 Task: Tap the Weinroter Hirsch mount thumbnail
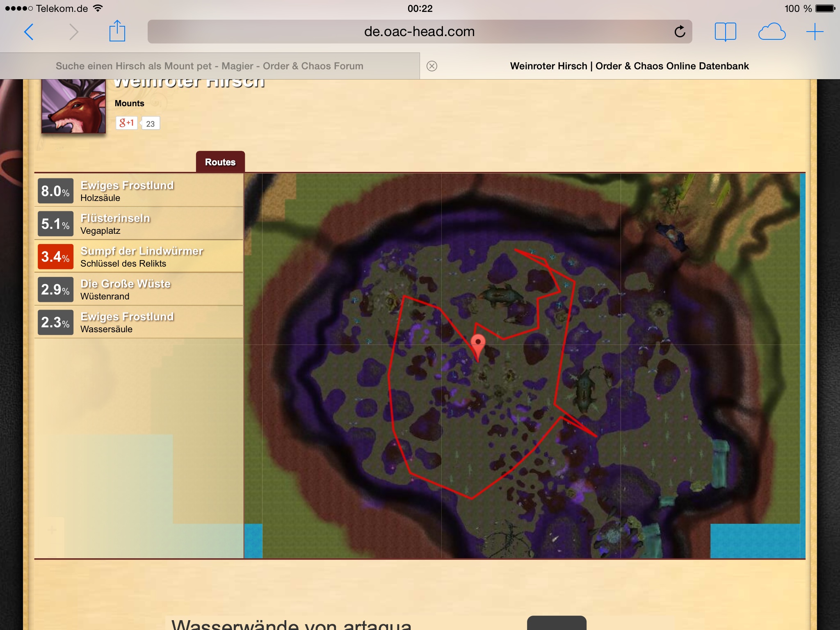pyautogui.click(x=73, y=106)
